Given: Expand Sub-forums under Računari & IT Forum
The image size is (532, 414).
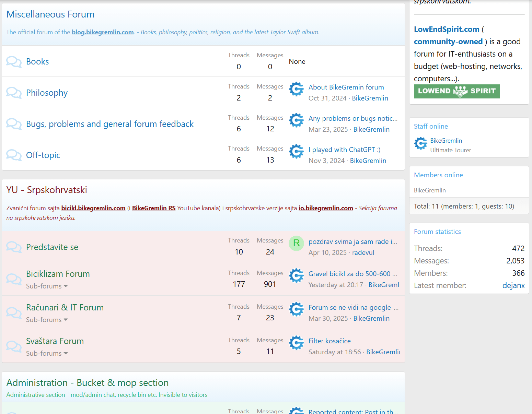Looking at the screenshot, I should (x=47, y=320).
